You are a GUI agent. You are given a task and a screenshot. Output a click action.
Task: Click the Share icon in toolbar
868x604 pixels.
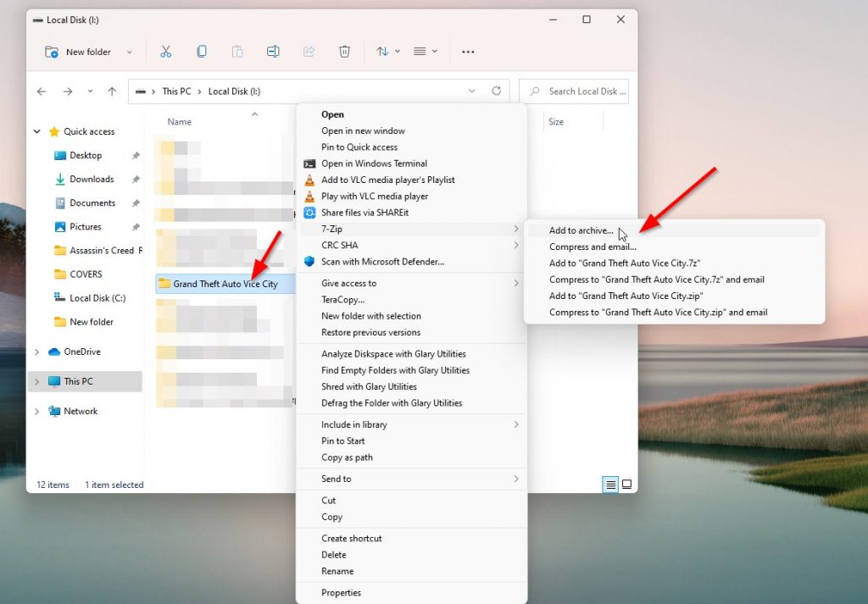point(309,52)
